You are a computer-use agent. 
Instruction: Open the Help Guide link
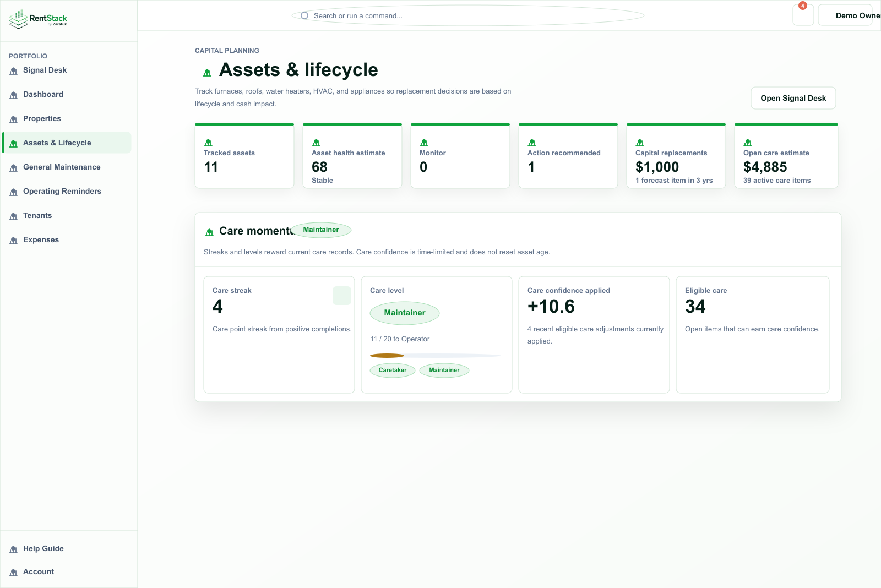[x=67, y=548]
